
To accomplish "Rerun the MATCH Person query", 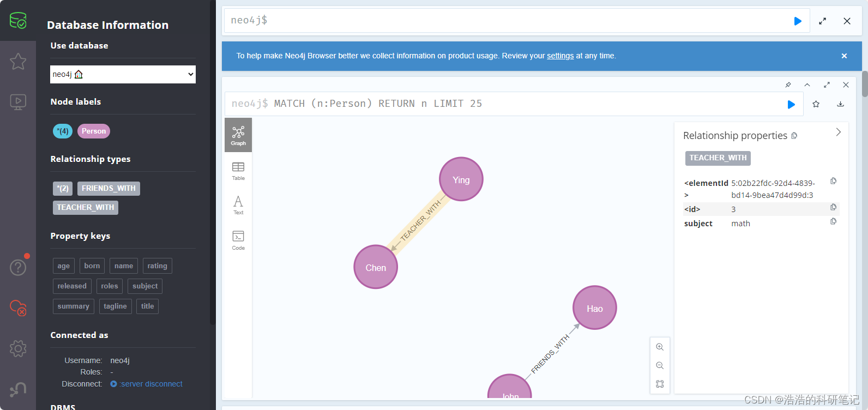I will [791, 104].
